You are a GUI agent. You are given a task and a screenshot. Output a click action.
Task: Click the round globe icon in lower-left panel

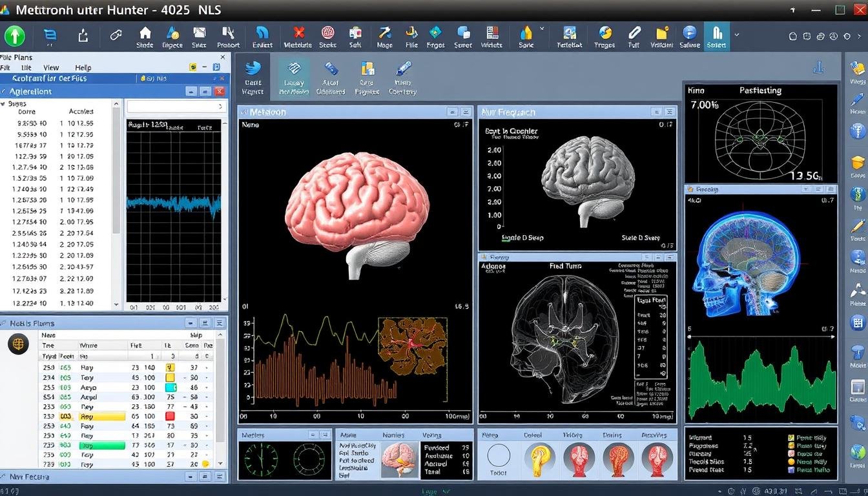pyautogui.click(x=18, y=344)
